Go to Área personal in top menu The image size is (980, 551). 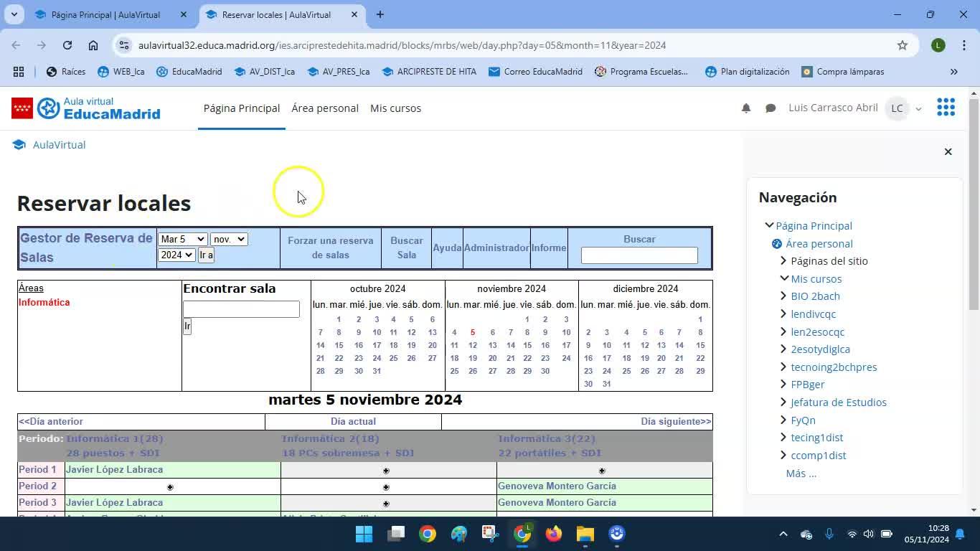click(325, 108)
